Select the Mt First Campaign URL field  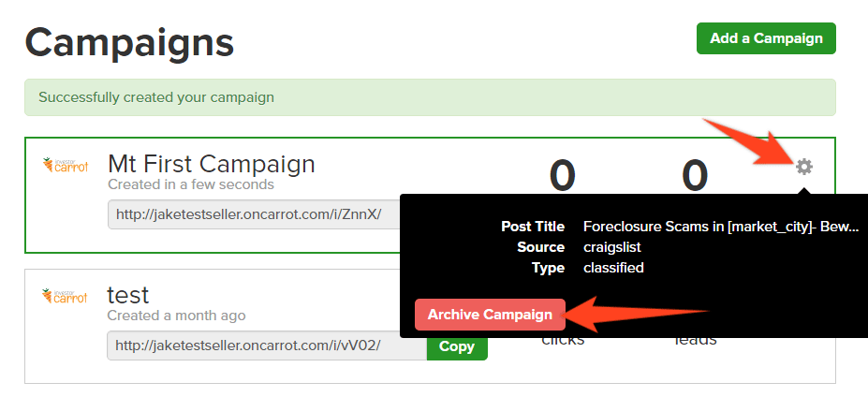pyautogui.click(x=254, y=214)
